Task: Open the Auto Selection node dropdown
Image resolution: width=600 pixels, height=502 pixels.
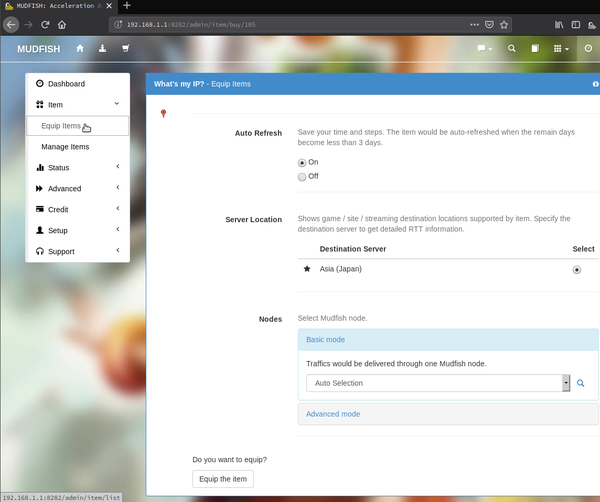Action: click(438, 383)
